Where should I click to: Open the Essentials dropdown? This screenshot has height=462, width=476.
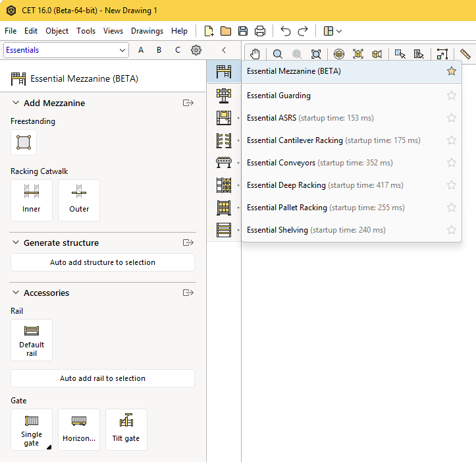pyautogui.click(x=66, y=50)
